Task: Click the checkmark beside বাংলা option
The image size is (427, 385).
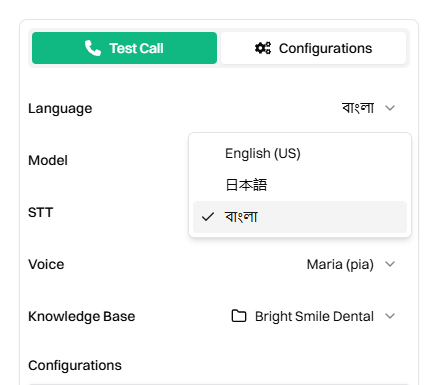Action: click(x=208, y=217)
